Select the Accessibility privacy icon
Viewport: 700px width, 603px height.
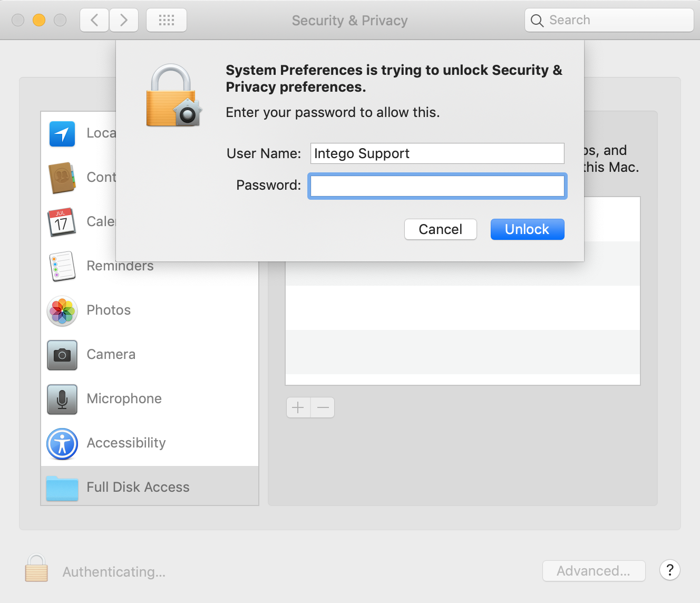(x=62, y=444)
